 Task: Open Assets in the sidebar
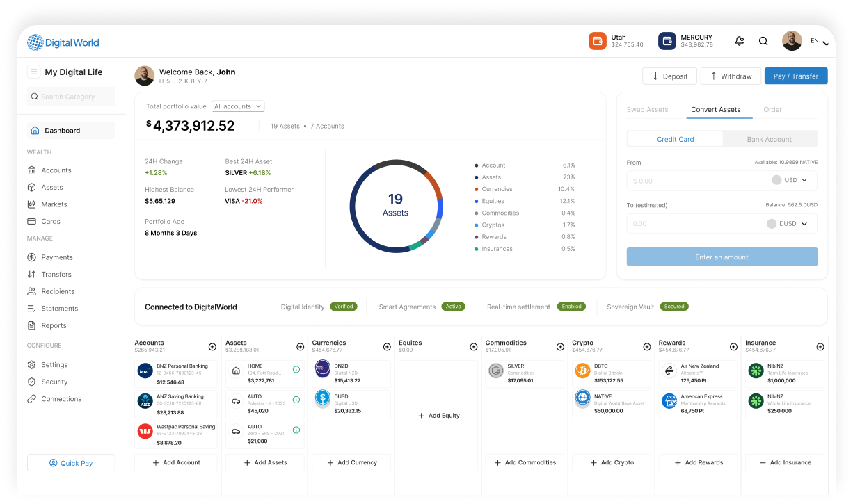coord(45,188)
